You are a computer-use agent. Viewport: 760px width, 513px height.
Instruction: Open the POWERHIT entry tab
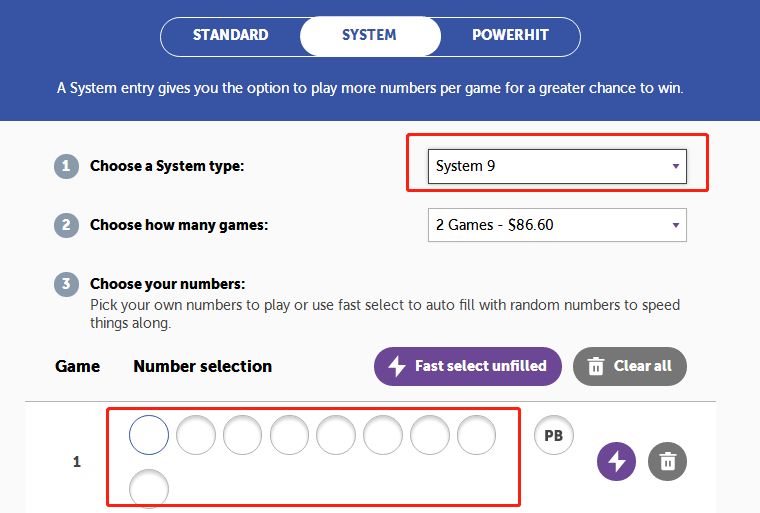(510, 35)
